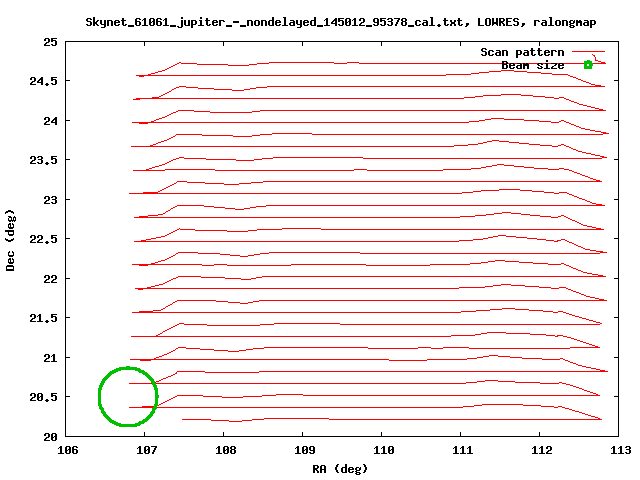The width and height of the screenshot is (640, 480).
Task: Click the green Beam size legend marker
Action: point(588,65)
